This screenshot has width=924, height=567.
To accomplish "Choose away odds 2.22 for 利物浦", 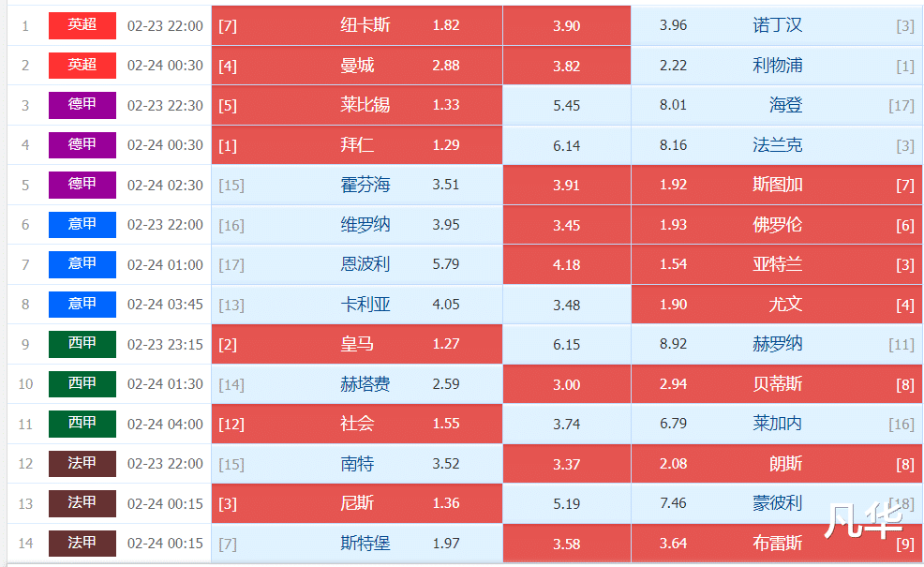I will click(673, 66).
